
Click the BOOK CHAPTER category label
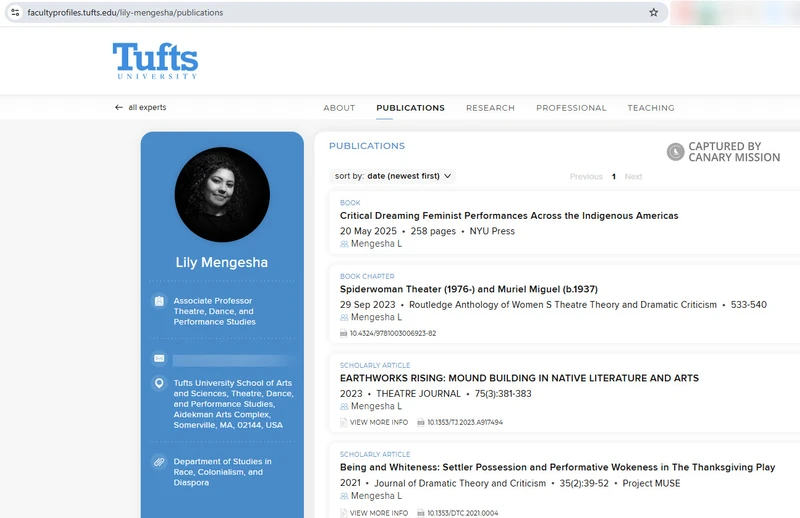367,276
